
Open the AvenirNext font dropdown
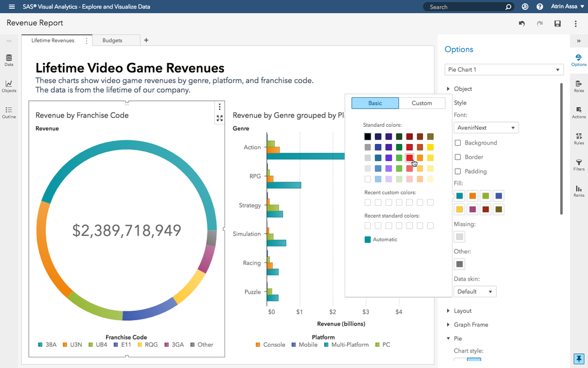click(x=486, y=127)
